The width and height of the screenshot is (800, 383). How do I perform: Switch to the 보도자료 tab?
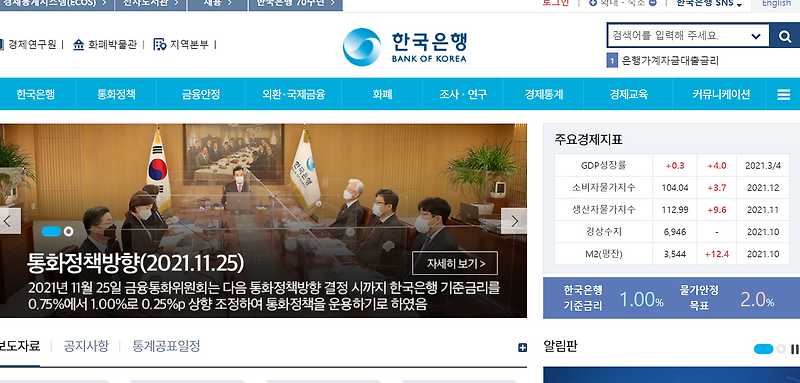(19, 347)
